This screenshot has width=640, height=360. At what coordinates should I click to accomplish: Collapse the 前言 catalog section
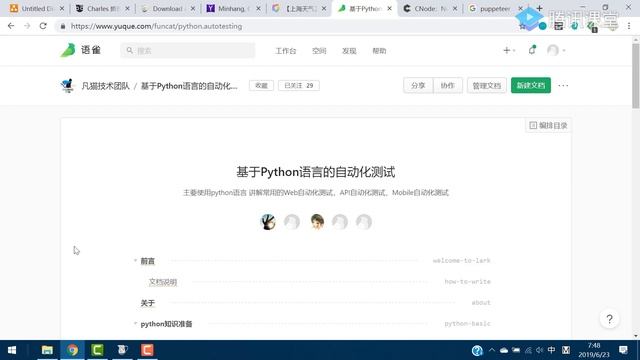(135, 260)
